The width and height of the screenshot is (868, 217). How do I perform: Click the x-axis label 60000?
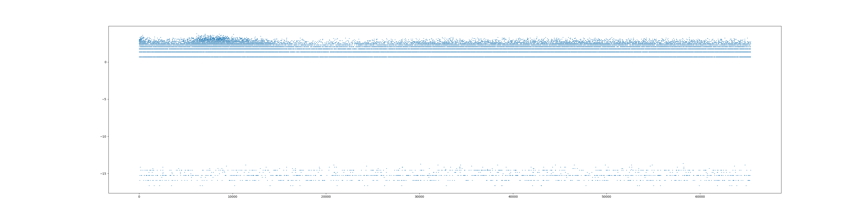(x=700, y=196)
